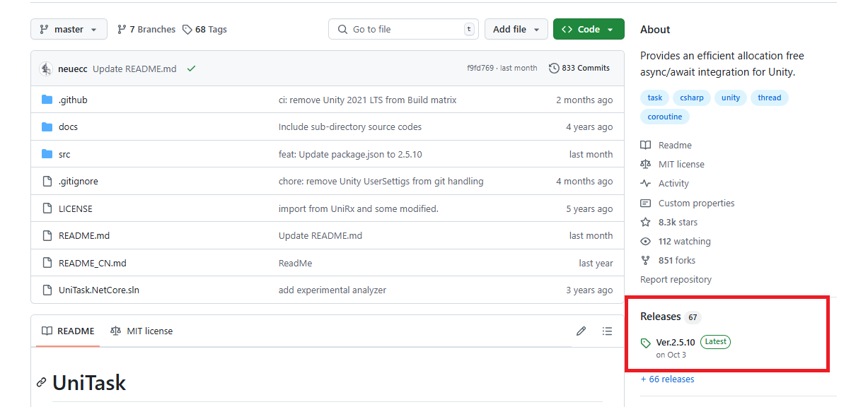Screen dimensions: 868x407
Task: Open the Add file dropdown
Action: [x=516, y=29]
